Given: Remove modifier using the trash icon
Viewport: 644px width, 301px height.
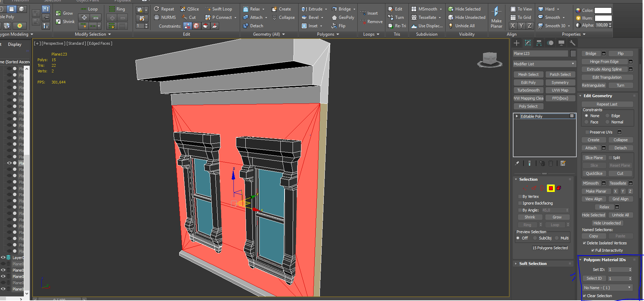Looking at the screenshot, I should pyautogui.click(x=551, y=163).
